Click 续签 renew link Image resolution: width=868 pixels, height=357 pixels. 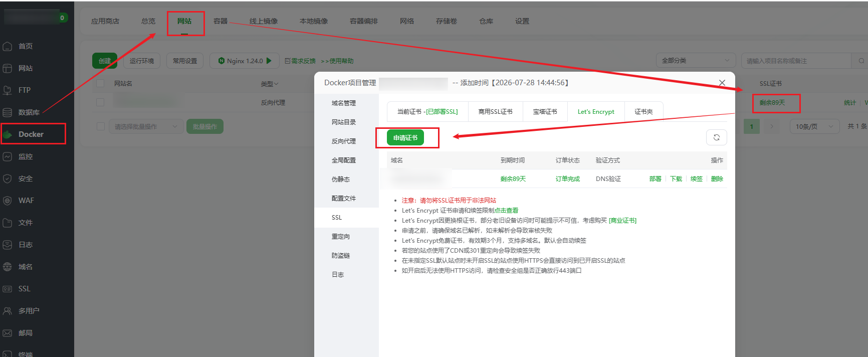697,179
